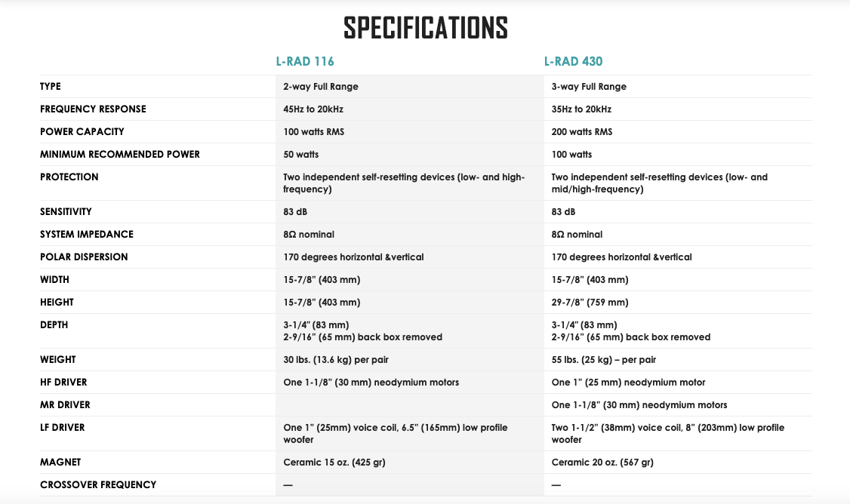
Task: Click the L-RAD 116 column header
Action: 305,61
